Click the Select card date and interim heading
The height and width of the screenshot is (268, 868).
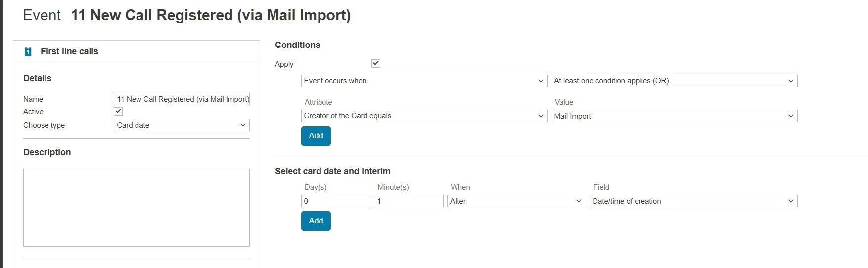tap(332, 171)
